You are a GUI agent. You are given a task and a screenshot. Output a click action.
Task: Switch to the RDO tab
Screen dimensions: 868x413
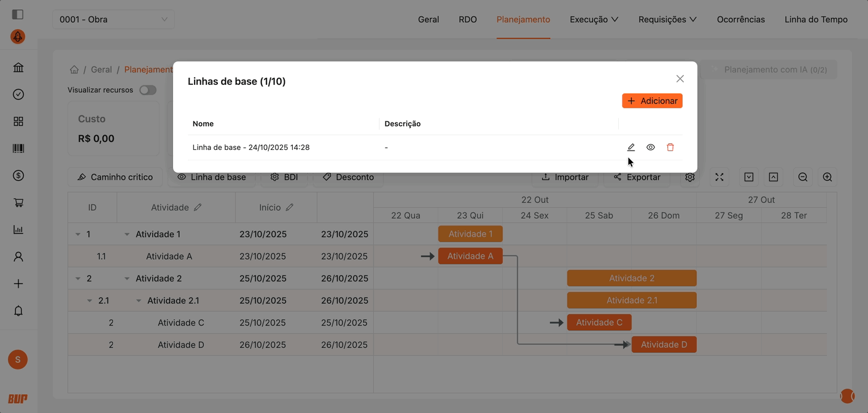(x=467, y=19)
